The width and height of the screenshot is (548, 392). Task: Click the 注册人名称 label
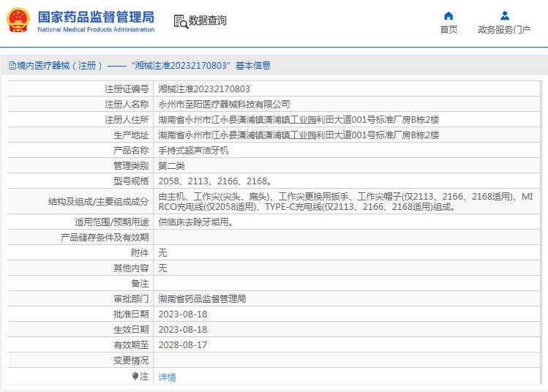pyautogui.click(x=127, y=105)
